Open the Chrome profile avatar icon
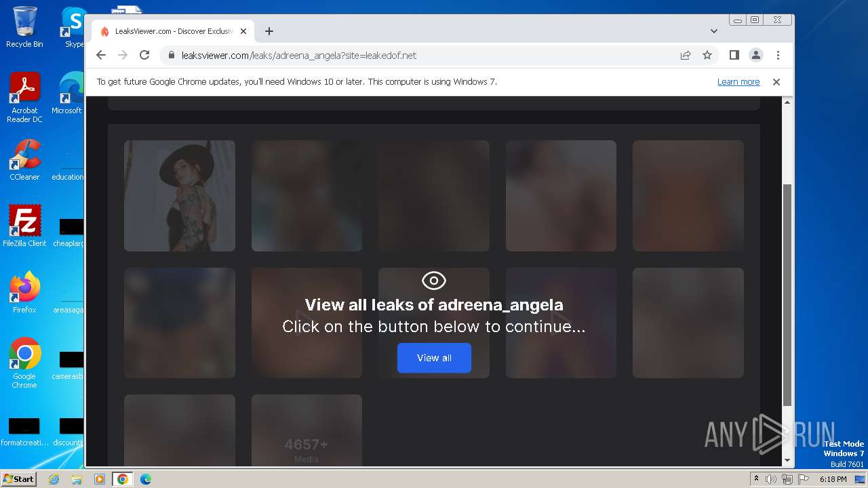The width and height of the screenshot is (868, 488). click(756, 55)
